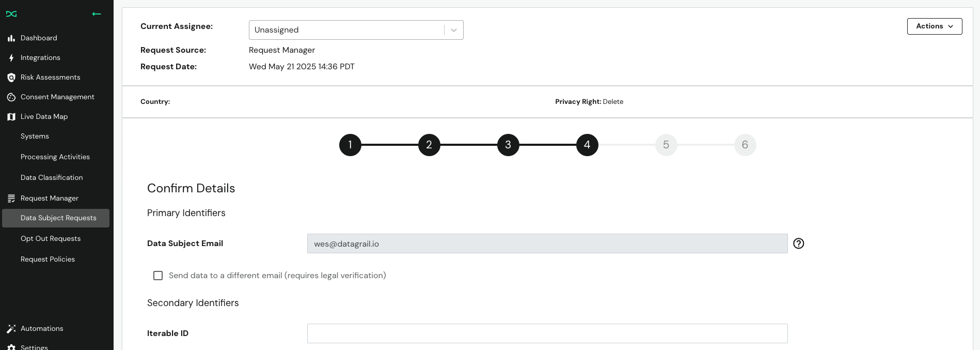This screenshot has width=980, height=350.
Task: Open the Current Assignee dropdown
Action: point(356,30)
